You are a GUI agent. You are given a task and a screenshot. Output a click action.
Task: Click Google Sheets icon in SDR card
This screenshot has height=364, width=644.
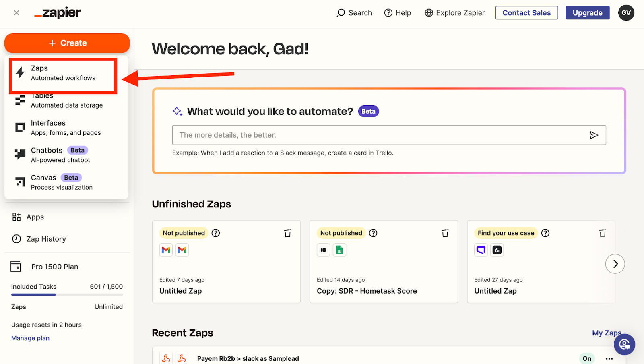coord(339,250)
